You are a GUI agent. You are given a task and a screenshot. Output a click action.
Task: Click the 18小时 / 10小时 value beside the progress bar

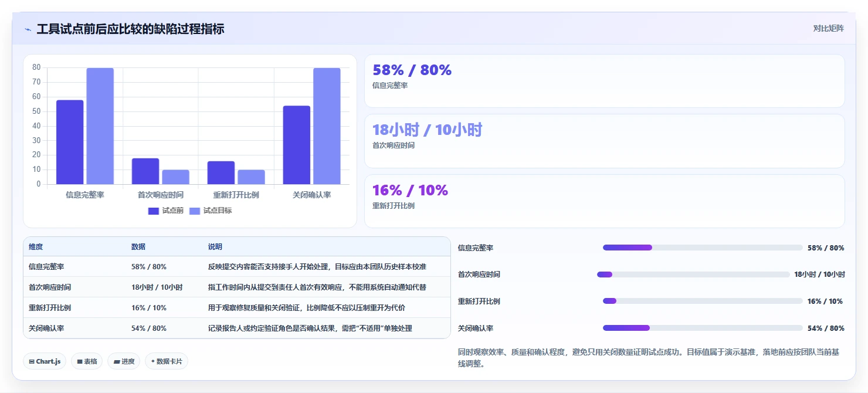(x=820, y=275)
